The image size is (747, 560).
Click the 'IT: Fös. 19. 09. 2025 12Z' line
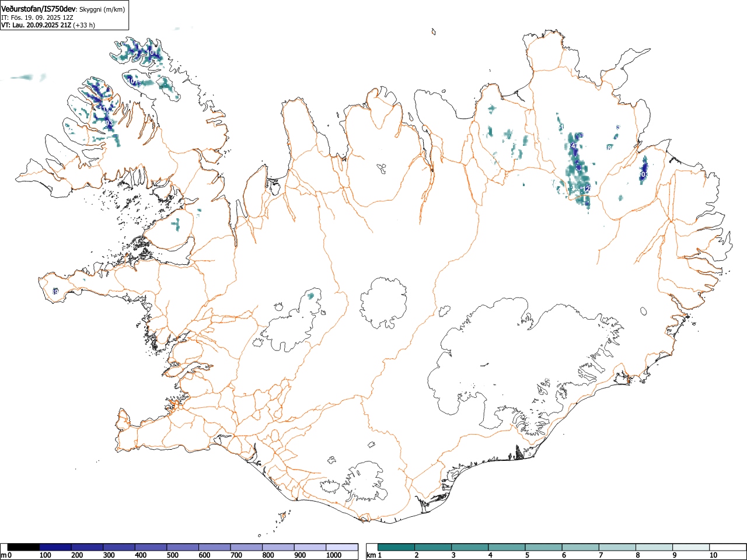coord(37,17)
